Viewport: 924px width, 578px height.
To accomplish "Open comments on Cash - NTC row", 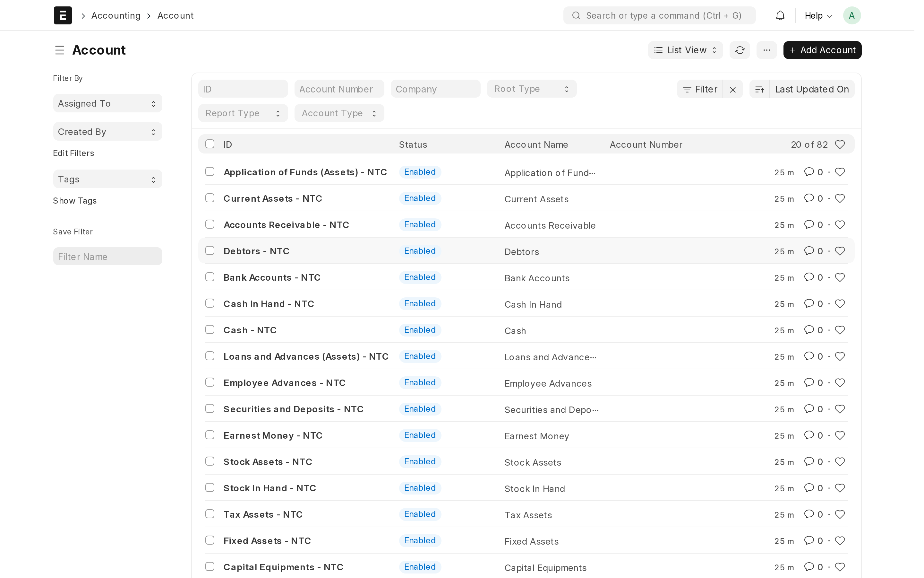I will 813,330.
